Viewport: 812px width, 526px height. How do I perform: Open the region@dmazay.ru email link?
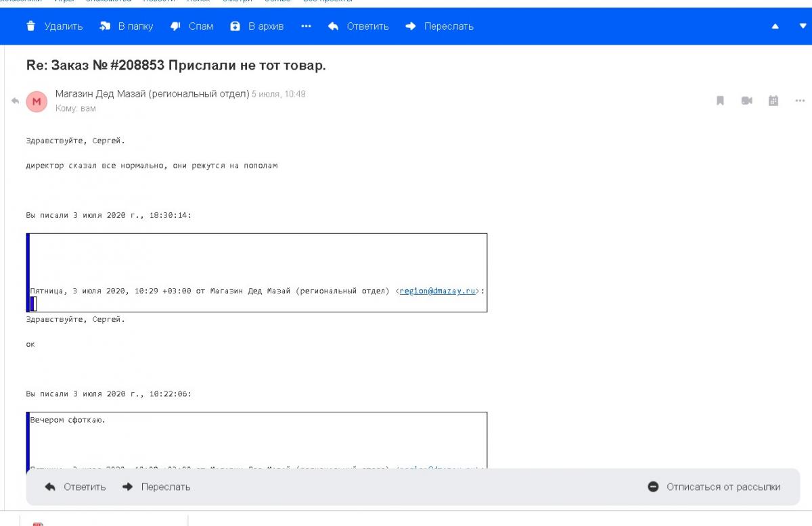pos(437,291)
